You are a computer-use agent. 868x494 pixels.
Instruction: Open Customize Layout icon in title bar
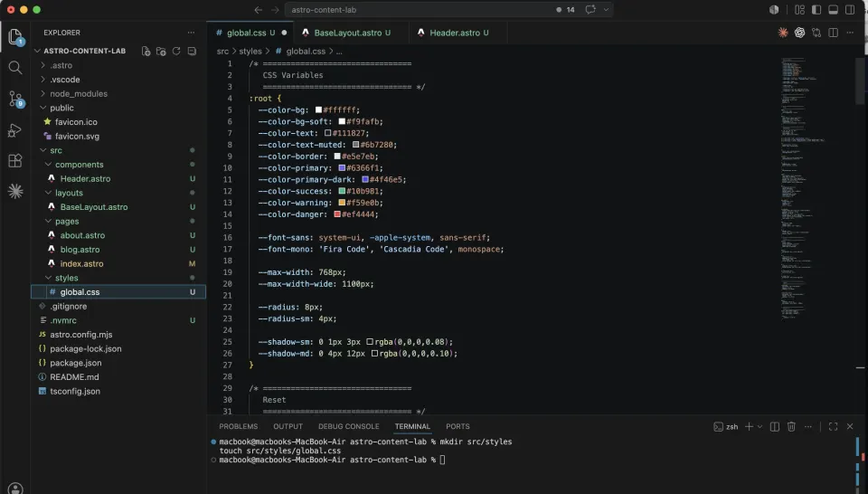point(799,9)
